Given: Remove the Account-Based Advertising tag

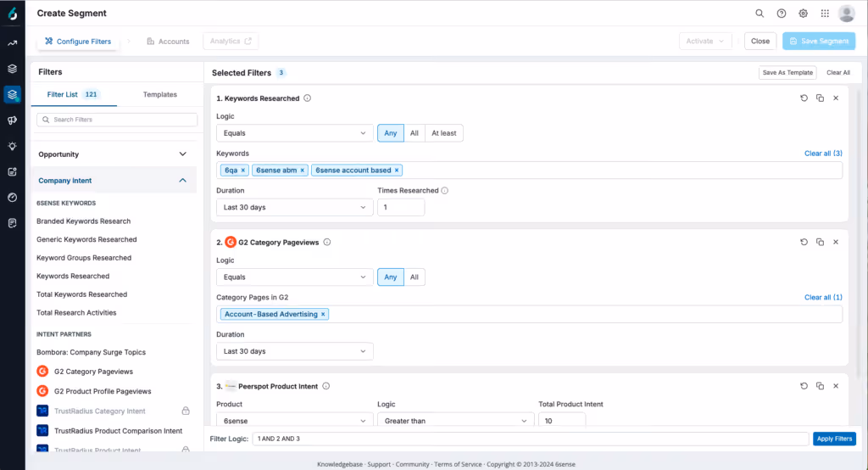Looking at the screenshot, I should coord(323,314).
